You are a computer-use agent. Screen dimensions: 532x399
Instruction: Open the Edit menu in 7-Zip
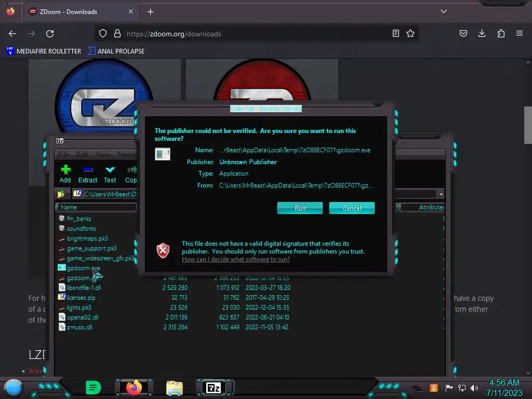82,154
